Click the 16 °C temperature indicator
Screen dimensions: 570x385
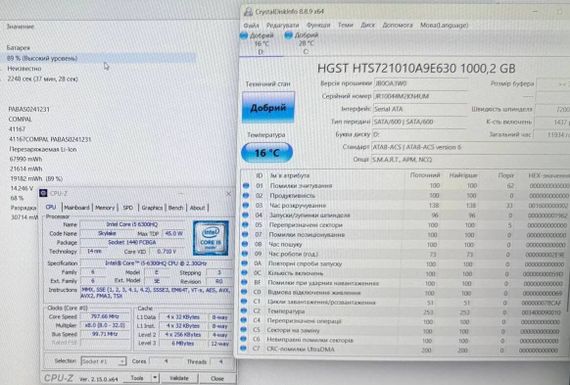pyautogui.click(x=267, y=153)
